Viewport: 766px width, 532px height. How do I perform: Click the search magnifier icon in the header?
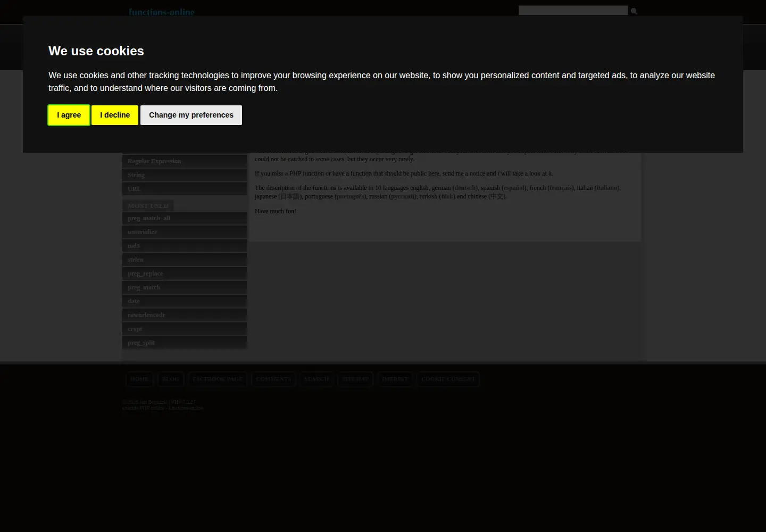pyautogui.click(x=634, y=11)
